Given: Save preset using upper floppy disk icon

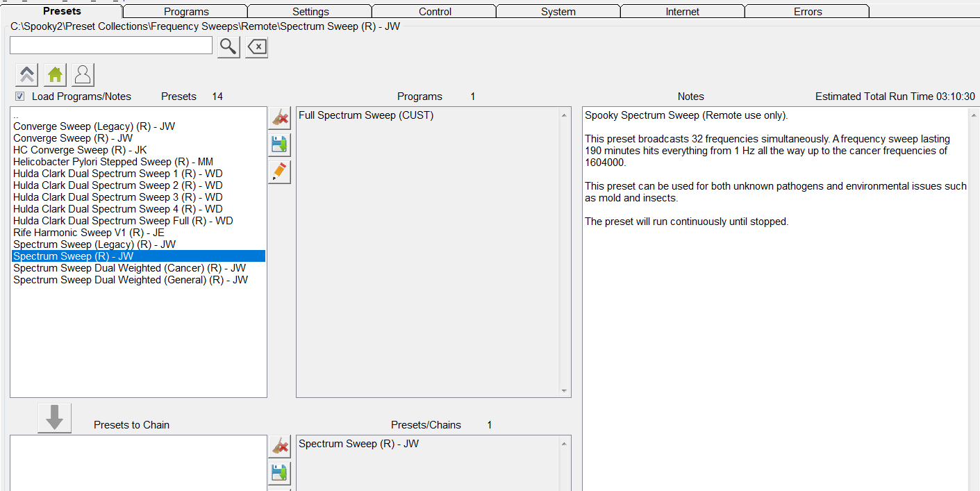Looking at the screenshot, I should pyautogui.click(x=279, y=144).
